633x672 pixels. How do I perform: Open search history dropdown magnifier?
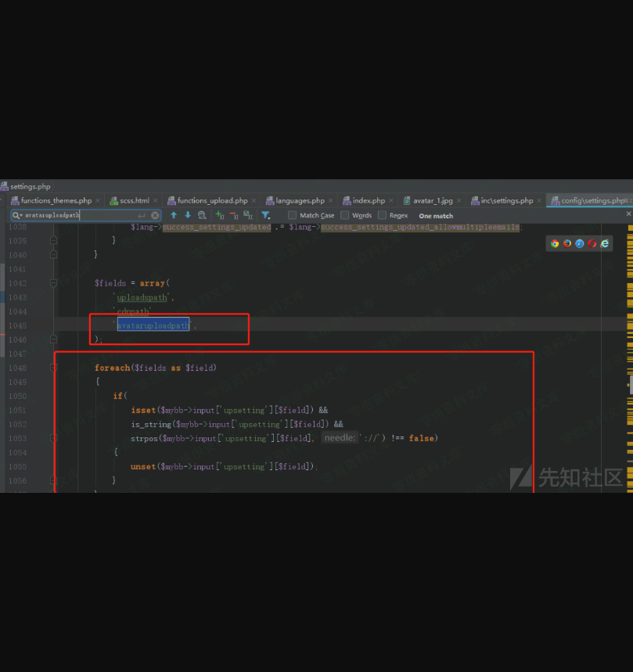tap(16, 215)
